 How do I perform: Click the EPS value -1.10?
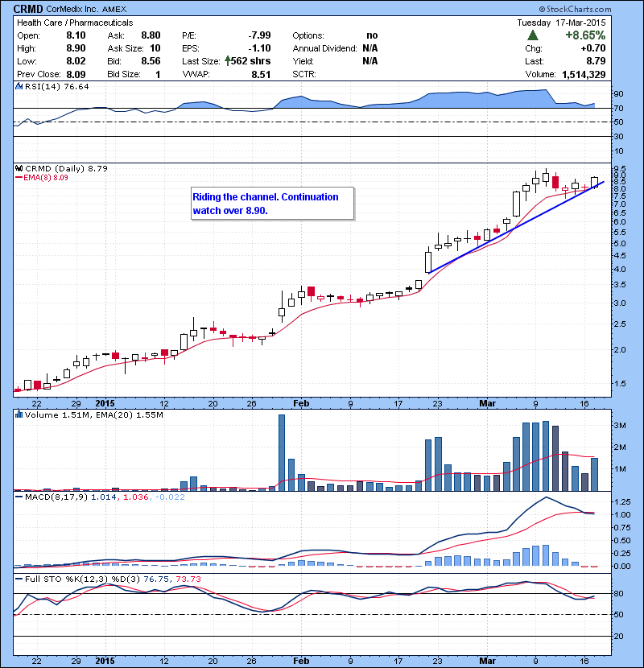coord(259,48)
